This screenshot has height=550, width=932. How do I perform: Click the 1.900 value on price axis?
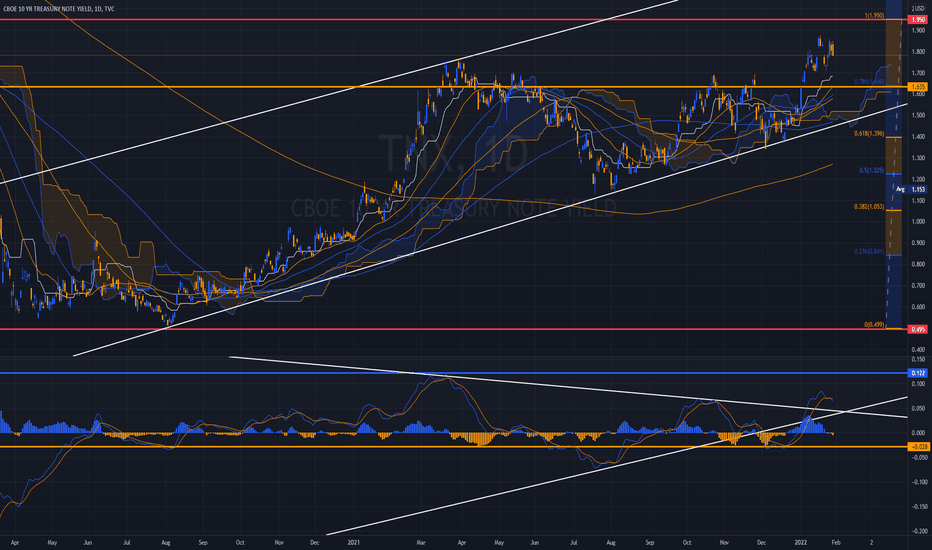pos(918,30)
